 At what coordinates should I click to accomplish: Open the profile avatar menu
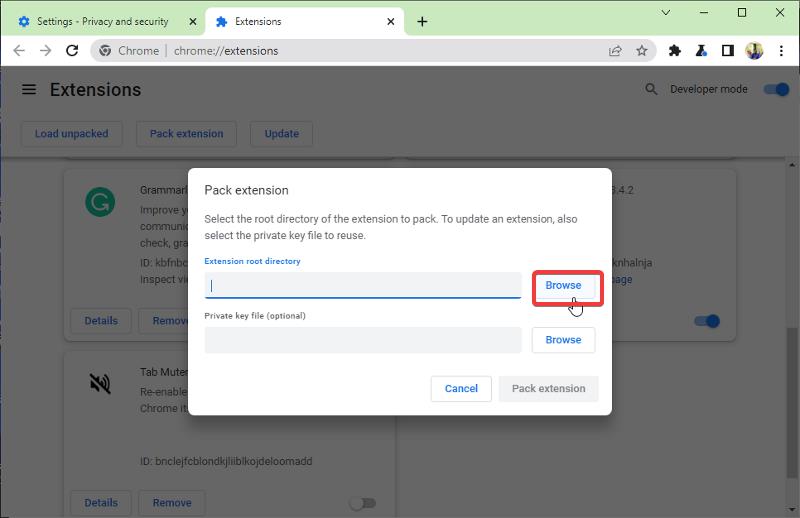click(754, 51)
